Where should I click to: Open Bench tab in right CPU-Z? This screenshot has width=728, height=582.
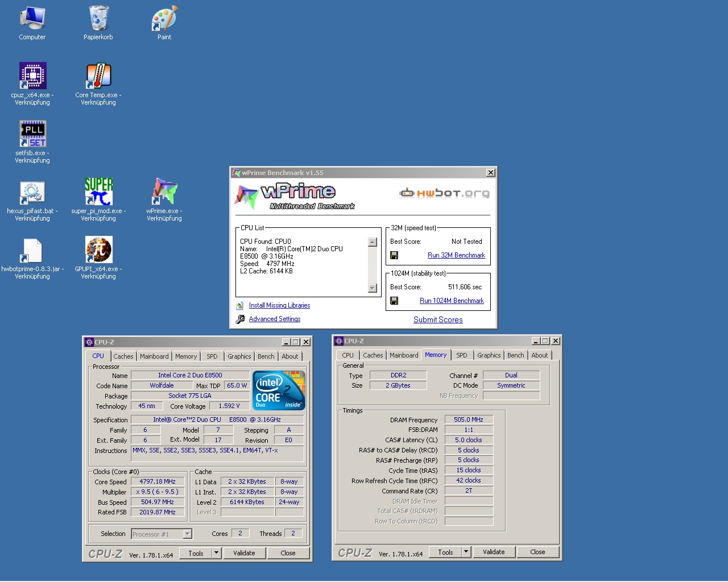click(x=515, y=355)
